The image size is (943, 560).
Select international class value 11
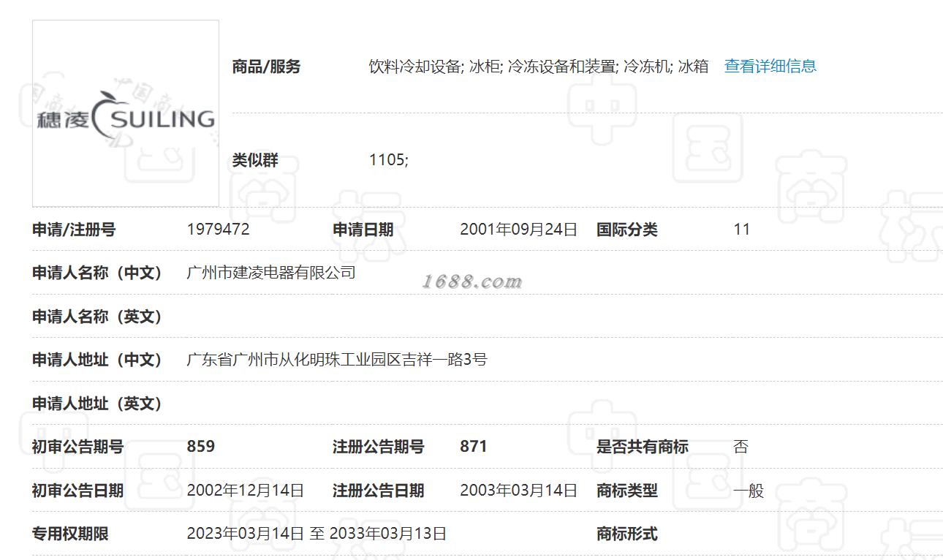point(741,230)
